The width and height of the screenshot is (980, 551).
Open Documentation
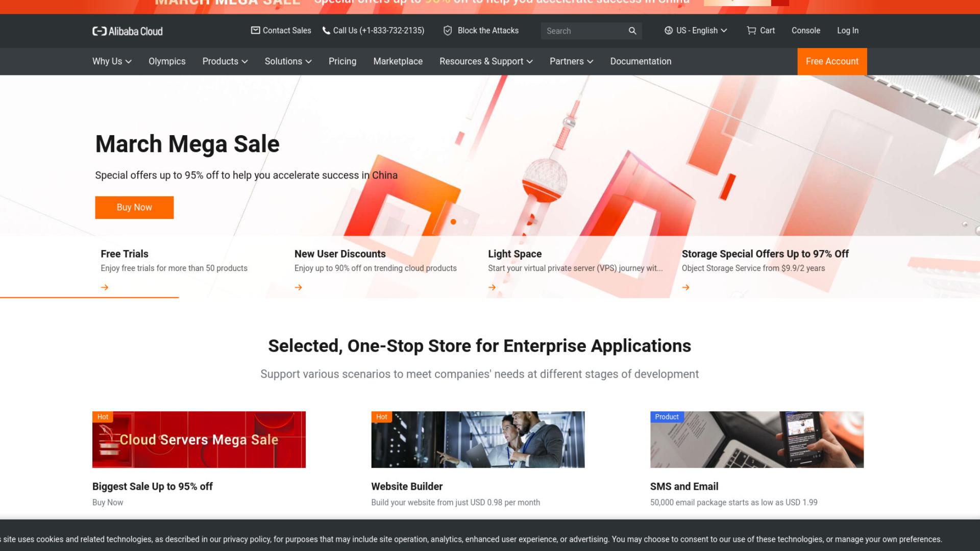point(641,61)
